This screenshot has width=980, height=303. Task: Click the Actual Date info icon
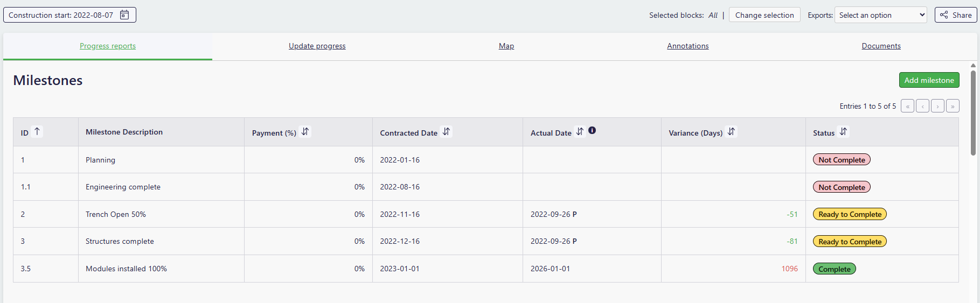[x=592, y=130]
